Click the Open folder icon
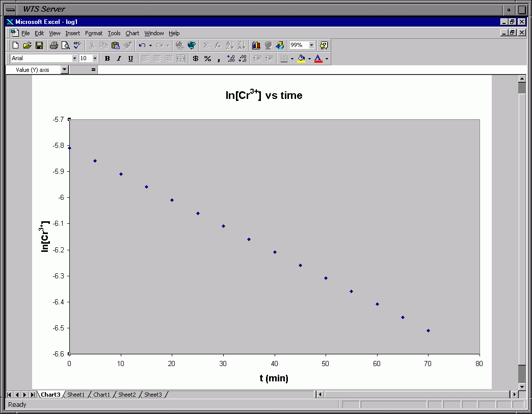This screenshot has width=532, height=414. click(28, 45)
